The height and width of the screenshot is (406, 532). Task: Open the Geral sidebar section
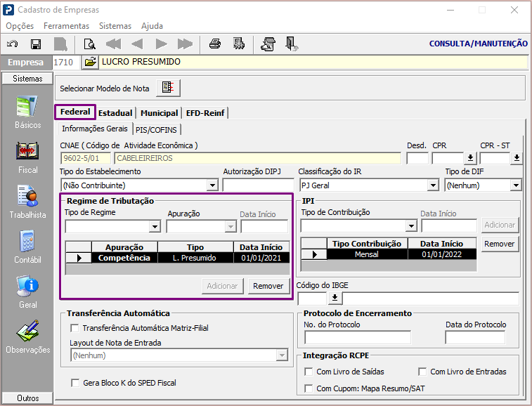pyautogui.click(x=27, y=292)
